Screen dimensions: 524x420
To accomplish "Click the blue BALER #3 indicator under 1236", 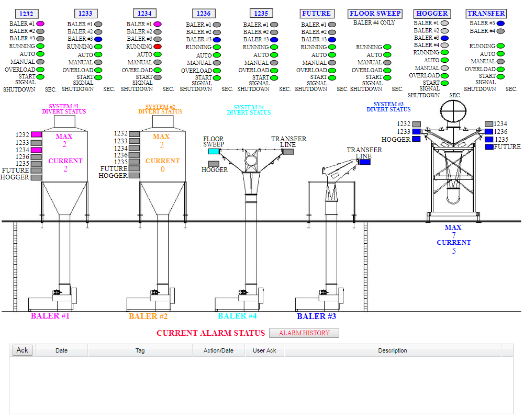I will [x=217, y=40].
